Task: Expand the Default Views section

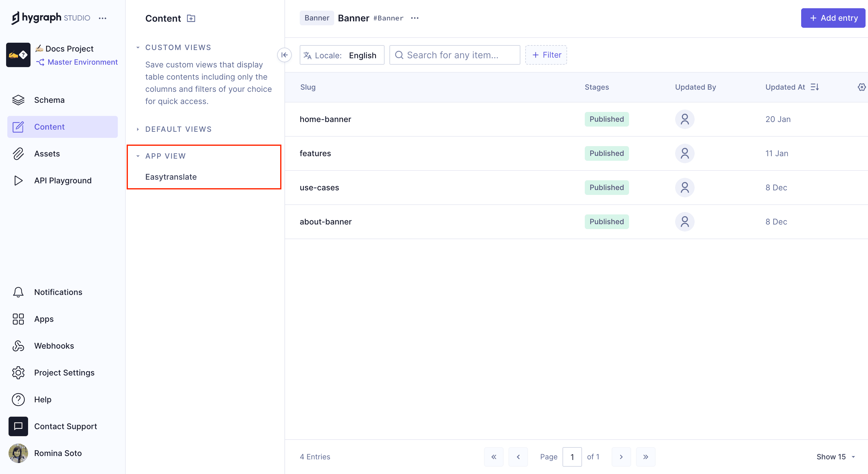Action: (138, 129)
